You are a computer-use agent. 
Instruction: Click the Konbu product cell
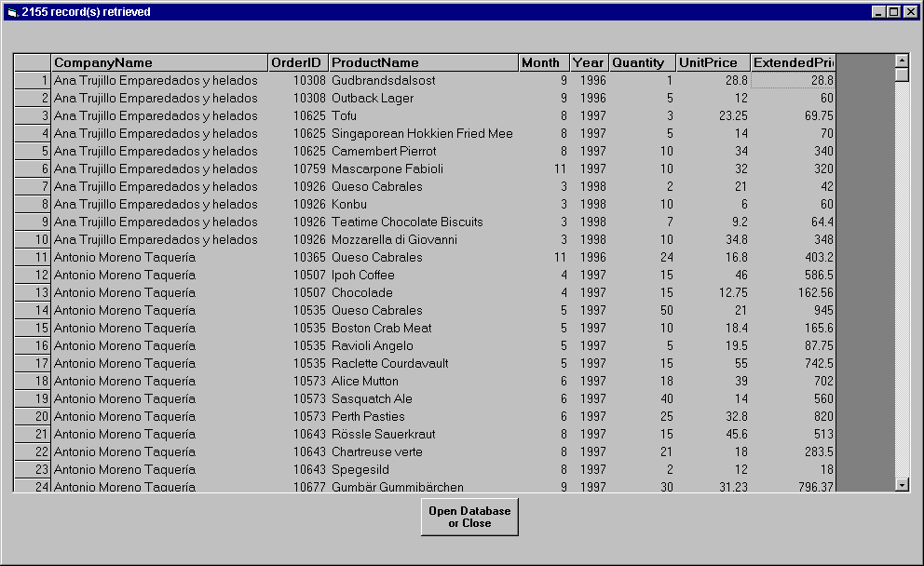coord(423,205)
